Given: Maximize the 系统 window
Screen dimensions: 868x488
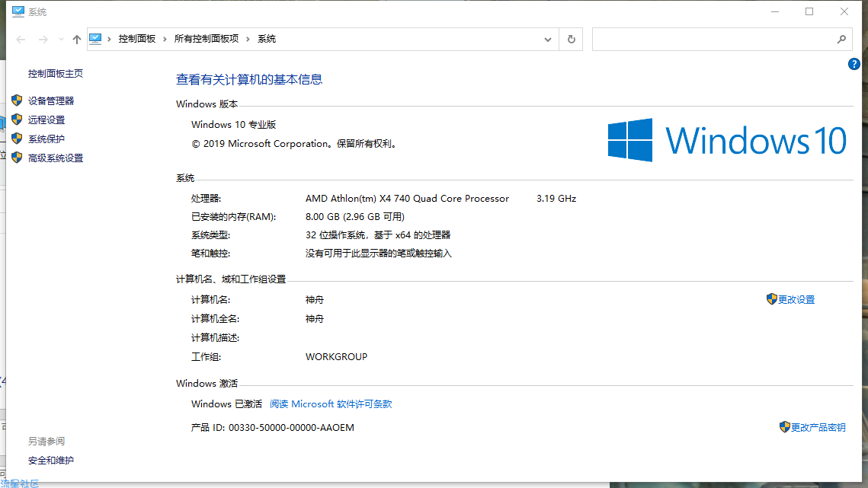Looking at the screenshot, I should click(x=809, y=11).
